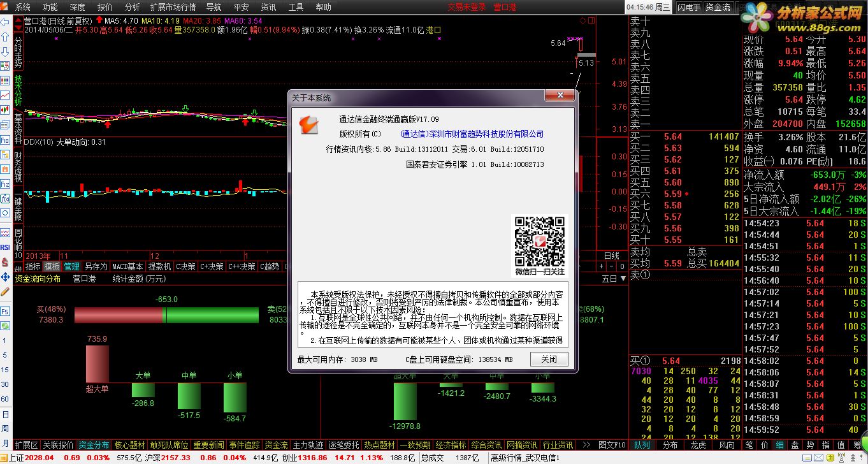Switch to the 基本资料 vertical tab
The width and height of the screenshot is (868, 464).
click(x=18, y=131)
